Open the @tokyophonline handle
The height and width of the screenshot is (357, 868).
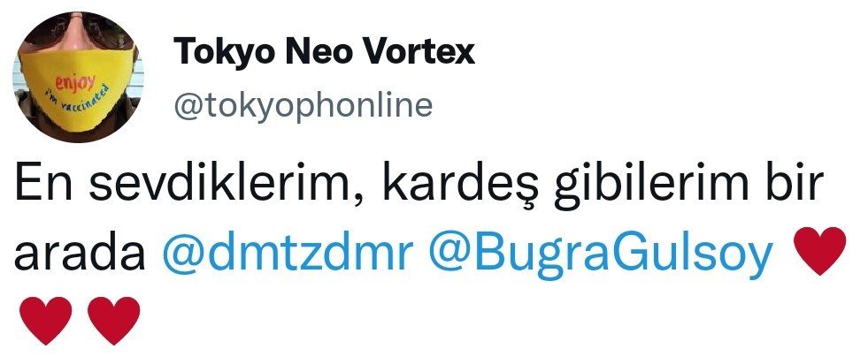(303, 105)
